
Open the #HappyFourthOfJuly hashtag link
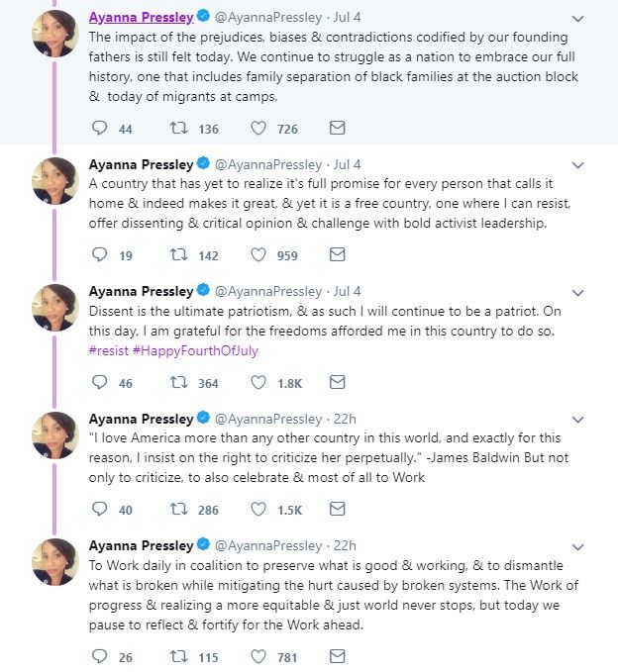point(195,350)
